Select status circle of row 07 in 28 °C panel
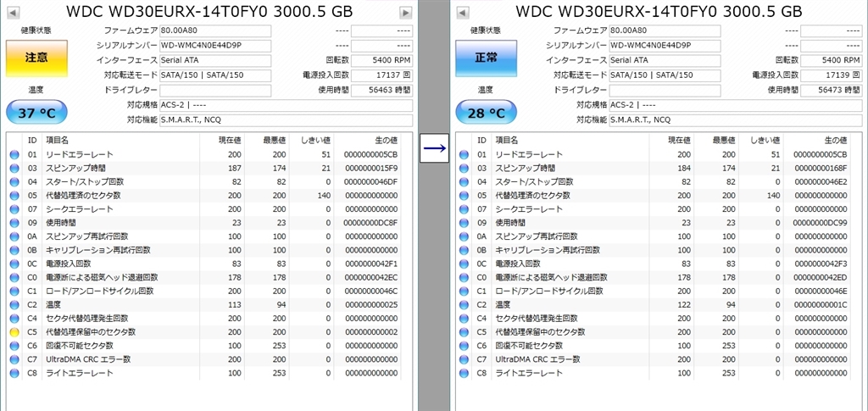The width and height of the screenshot is (868, 411). 464,209
